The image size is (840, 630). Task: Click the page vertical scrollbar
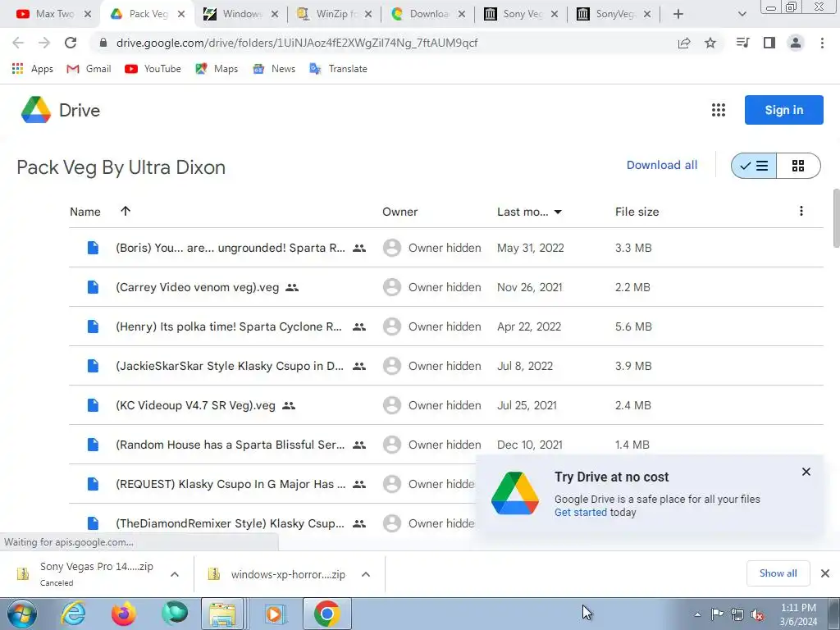(836, 217)
